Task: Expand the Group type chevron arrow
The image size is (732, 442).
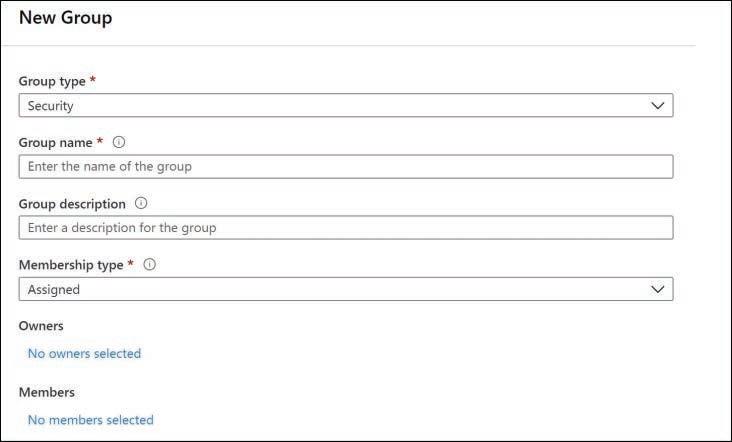Action: 657,105
